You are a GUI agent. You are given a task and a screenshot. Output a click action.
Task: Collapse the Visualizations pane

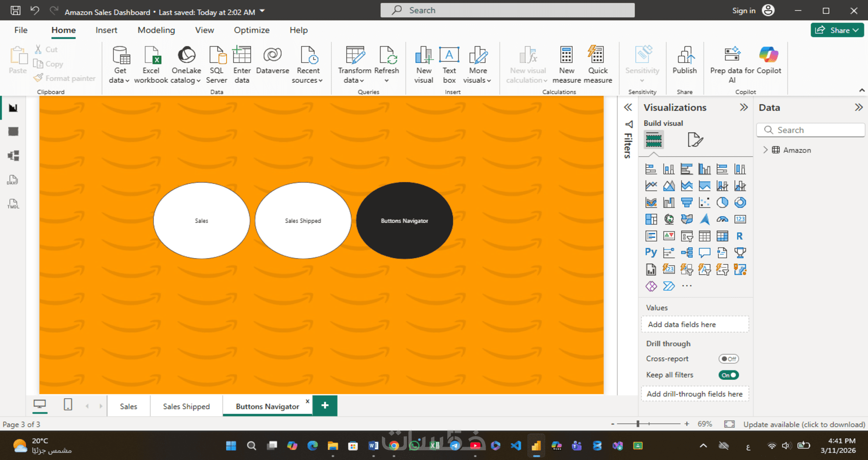click(744, 107)
